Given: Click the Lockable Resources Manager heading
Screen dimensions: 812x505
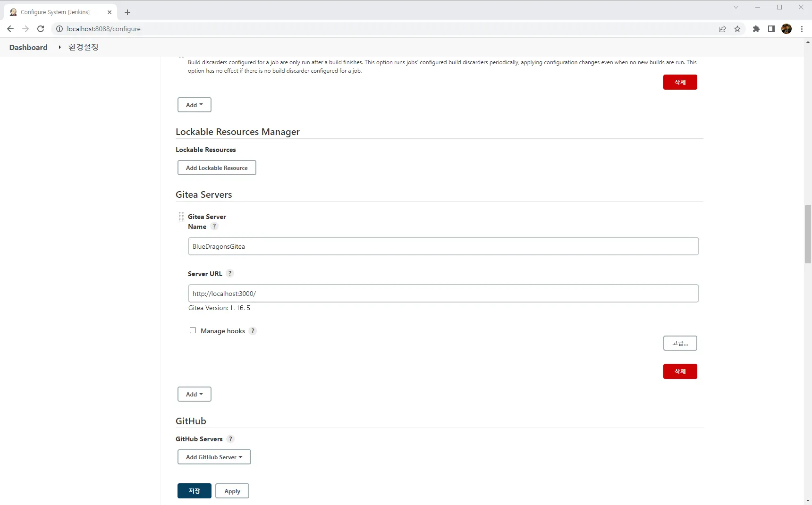Looking at the screenshot, I should click(237, 132).
